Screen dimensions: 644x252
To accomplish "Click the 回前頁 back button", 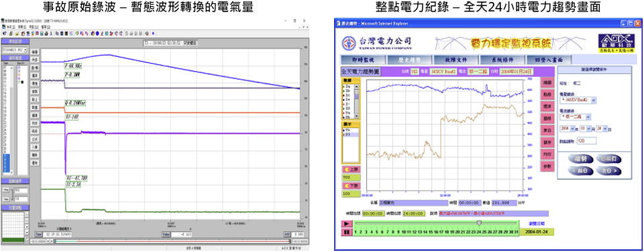I will click(608, 158).
